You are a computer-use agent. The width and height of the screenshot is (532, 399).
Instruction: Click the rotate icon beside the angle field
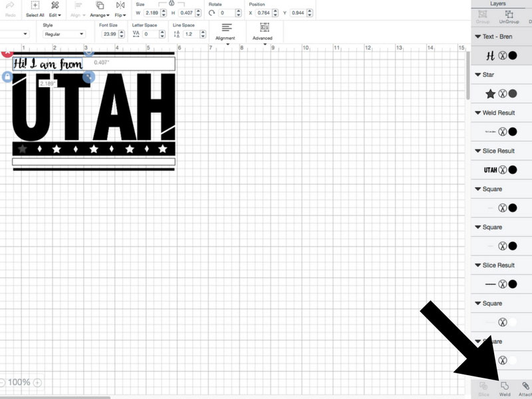coord(212,13)
